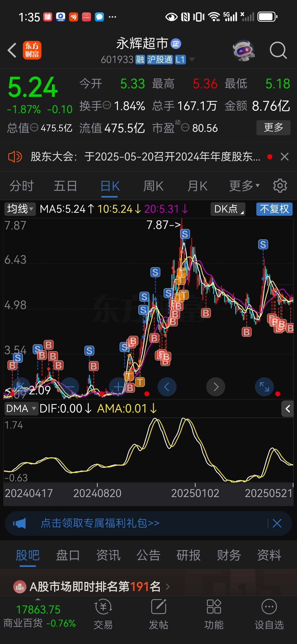Image resolution: width=297 pixels, height=644 pixels.
Task: Tap the battery status icon
Action: [267, 17]
